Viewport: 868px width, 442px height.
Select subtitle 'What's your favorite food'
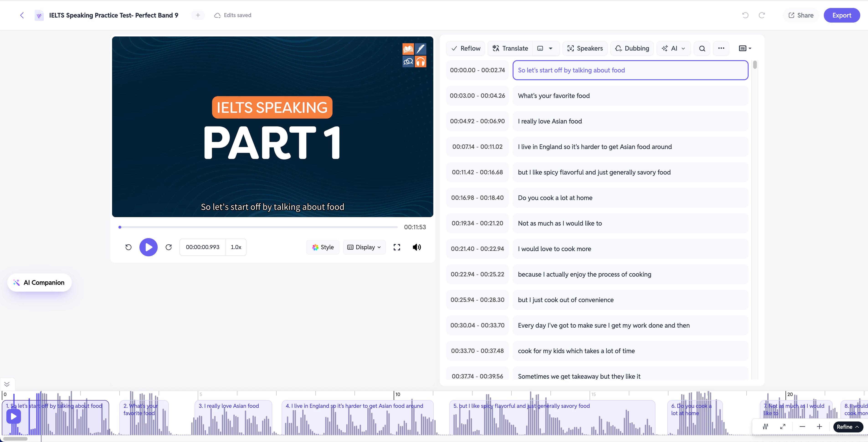tap(630, 96)
